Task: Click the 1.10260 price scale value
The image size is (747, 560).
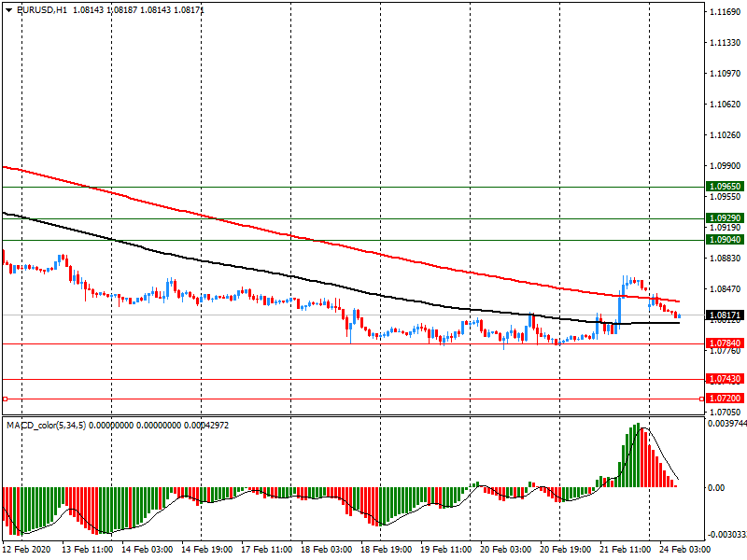Action: click(726, 135)
